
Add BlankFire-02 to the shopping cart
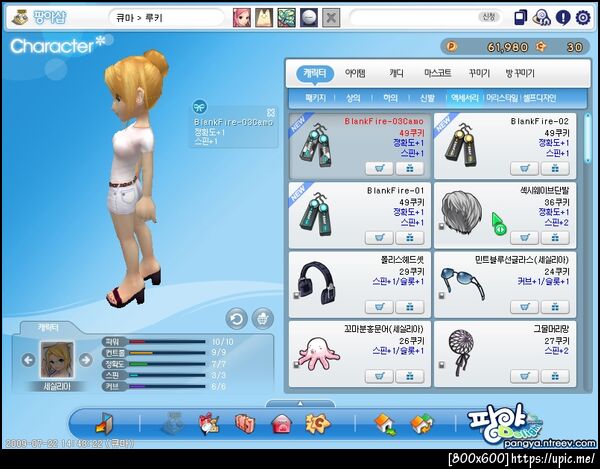tap(524, 168)
